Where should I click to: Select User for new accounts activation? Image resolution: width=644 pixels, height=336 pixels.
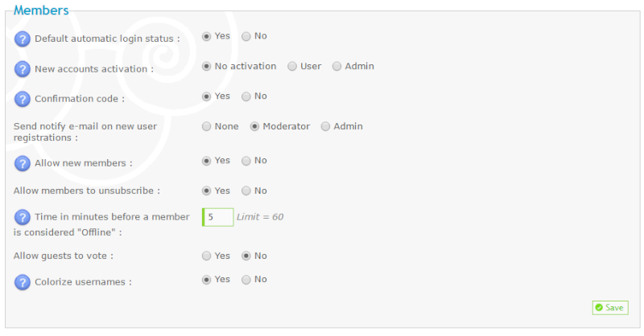pos(292,67)
